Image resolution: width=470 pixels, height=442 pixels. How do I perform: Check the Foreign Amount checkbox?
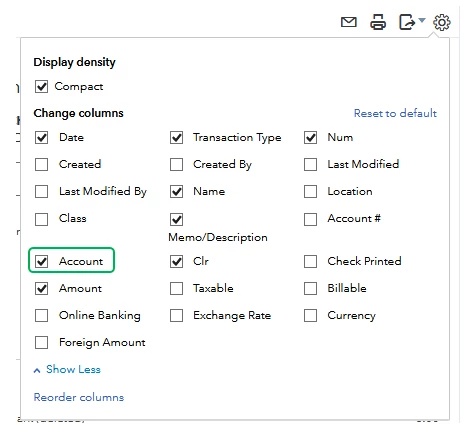(x=41, y=342)
